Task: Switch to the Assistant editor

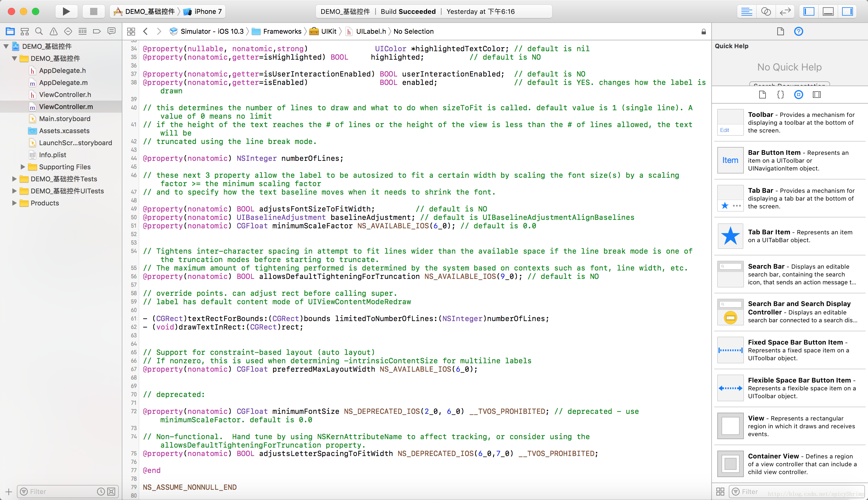Action: click(766, 11)
